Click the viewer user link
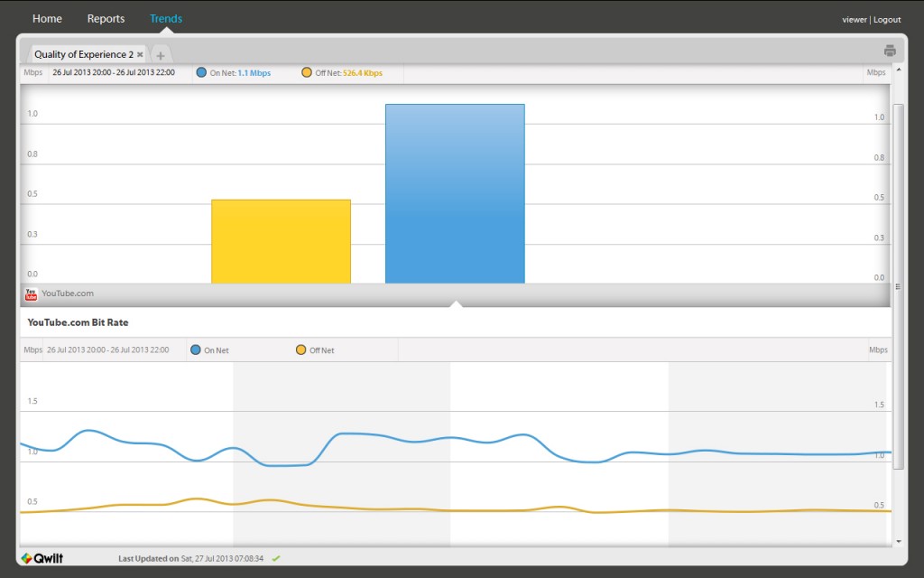Image resolution: width=924 pixels, height=578 pixels. coord(855,20)
